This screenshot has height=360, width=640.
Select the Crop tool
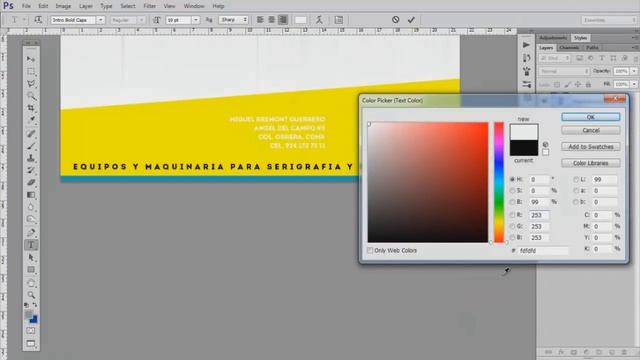click(31, 108)
